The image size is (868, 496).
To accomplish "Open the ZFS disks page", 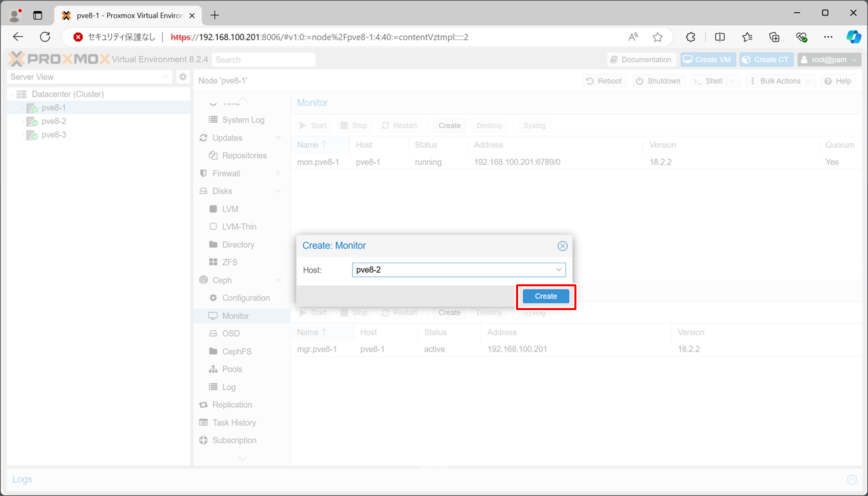I will [229, 263].
